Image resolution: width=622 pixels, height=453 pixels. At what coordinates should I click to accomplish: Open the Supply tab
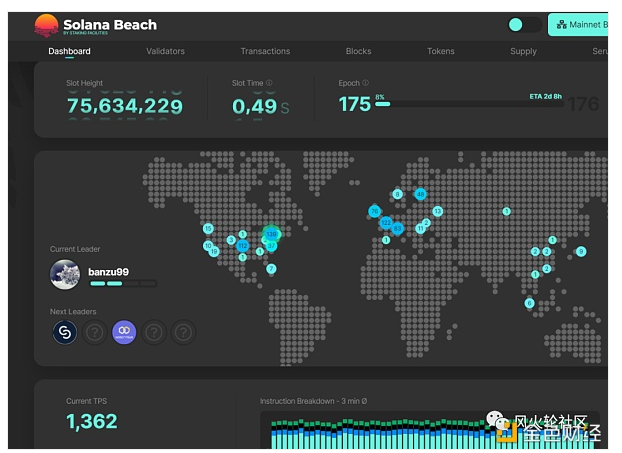pos(523,51)
